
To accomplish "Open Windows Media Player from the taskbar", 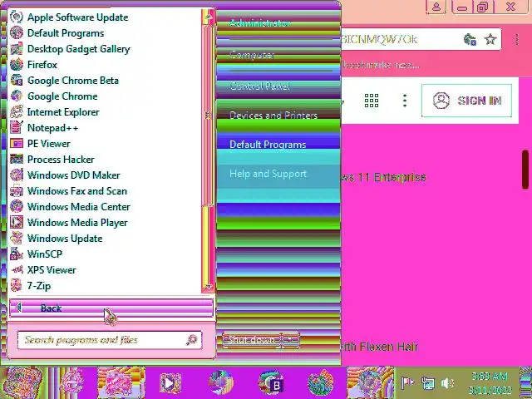I will click(170, 383).
